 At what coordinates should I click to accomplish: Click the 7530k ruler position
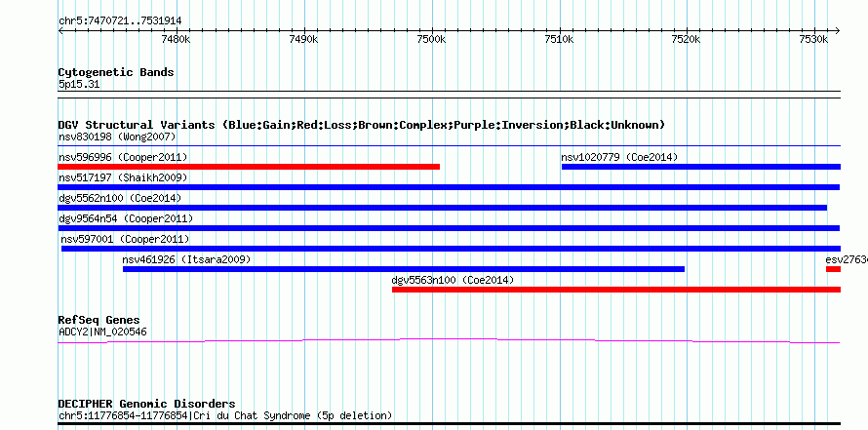pos(813,40)
